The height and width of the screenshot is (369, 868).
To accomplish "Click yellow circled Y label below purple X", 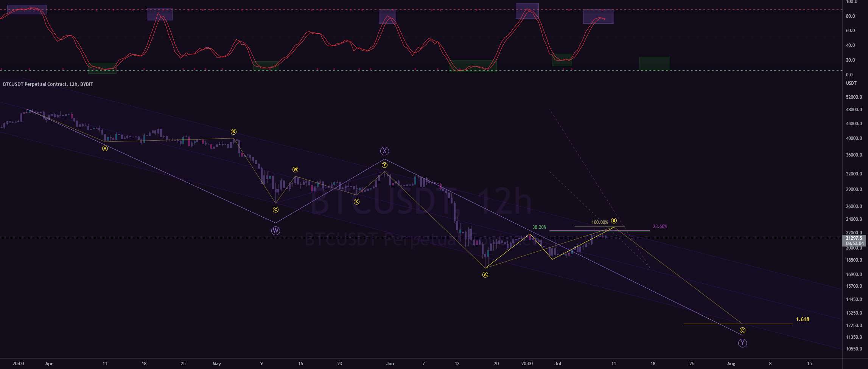I will 384,165.
